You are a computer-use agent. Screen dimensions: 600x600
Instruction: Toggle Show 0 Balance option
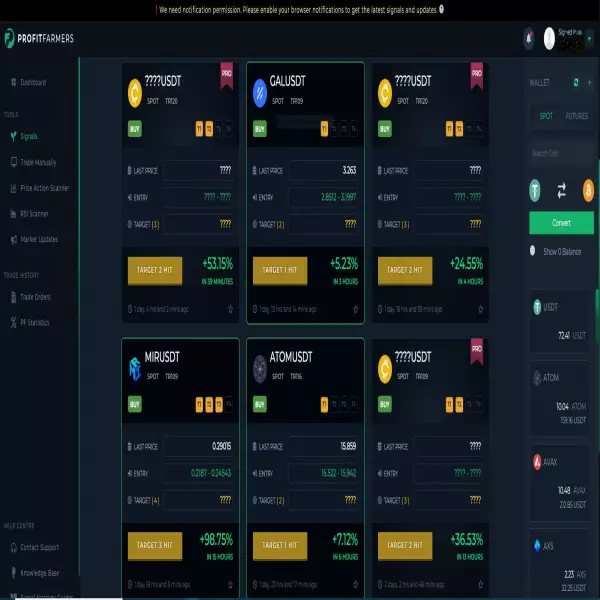[x=535, y=251]
